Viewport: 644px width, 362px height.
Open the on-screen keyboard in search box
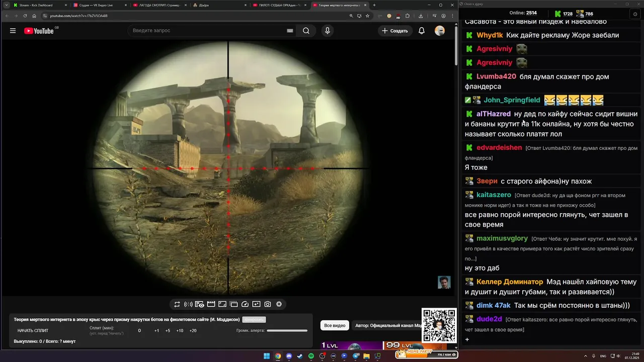point(290,31)
